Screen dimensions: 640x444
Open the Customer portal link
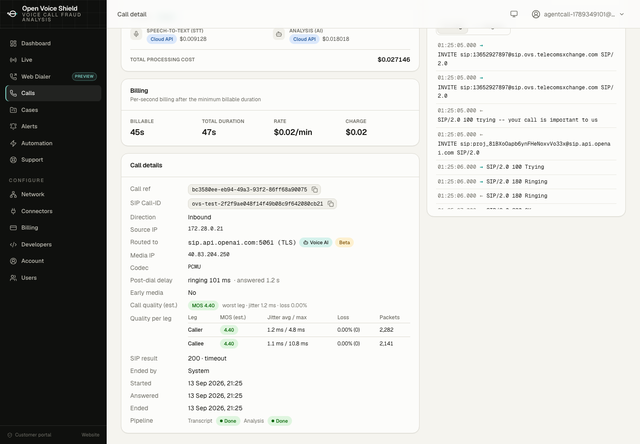pos(29,435)
